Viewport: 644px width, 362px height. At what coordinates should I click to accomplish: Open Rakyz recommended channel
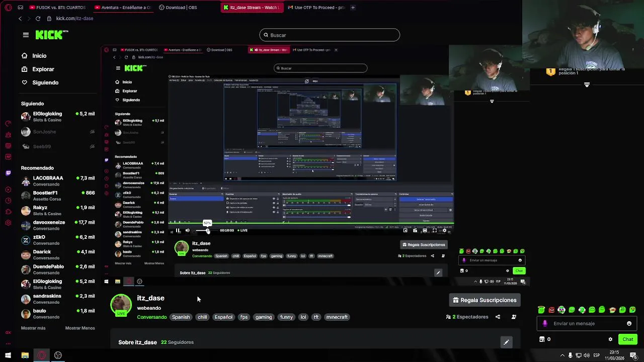coord(58,210)
